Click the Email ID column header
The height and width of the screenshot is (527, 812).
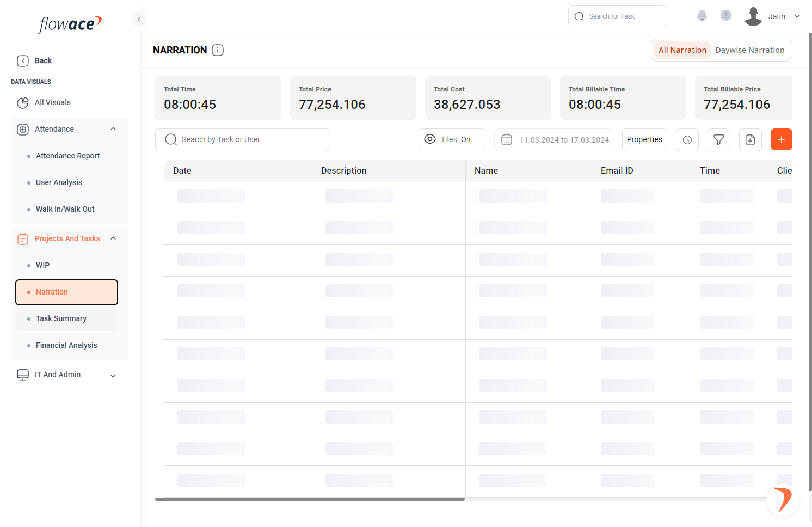tap(641, 171)
